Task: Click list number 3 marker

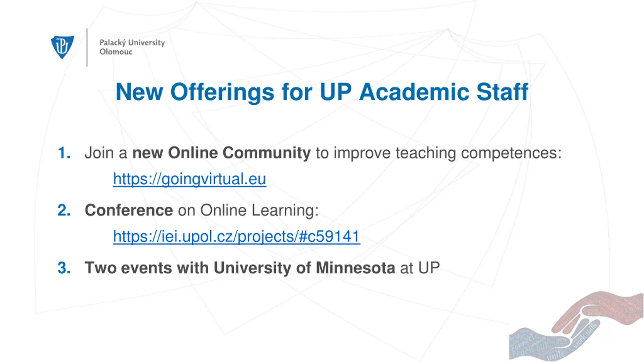Action: pos(64,268)
